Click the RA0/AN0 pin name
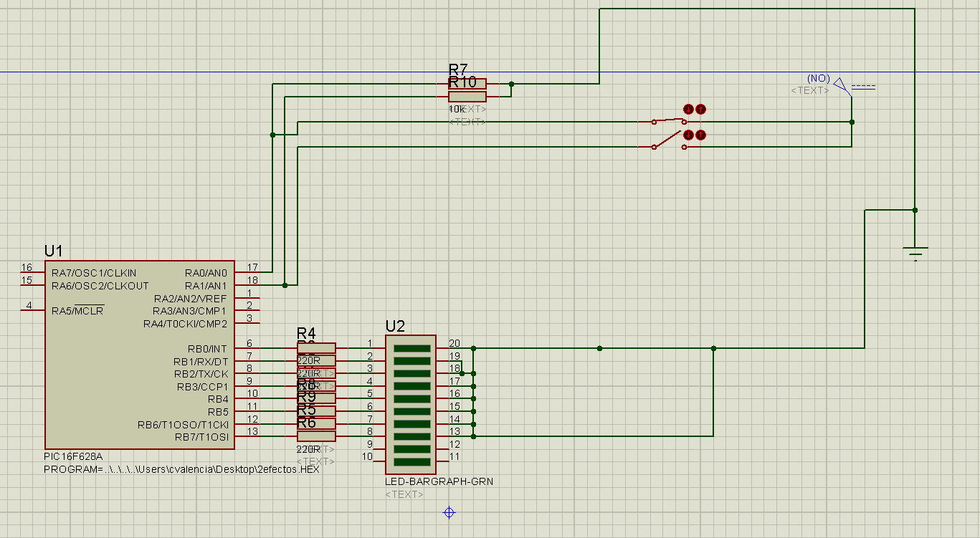This screenshot has width=980, height=538. [x=206, y=273]
